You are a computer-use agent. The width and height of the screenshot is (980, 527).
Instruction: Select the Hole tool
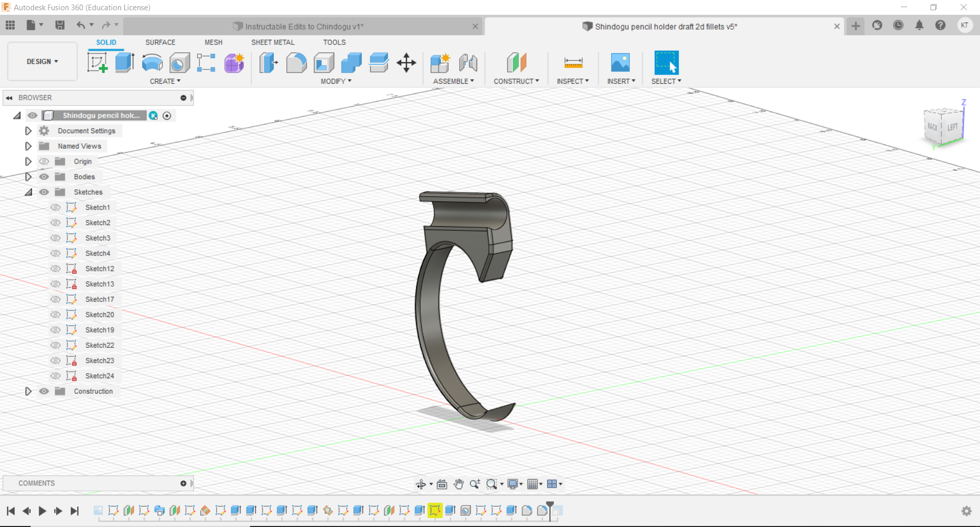[x=180, y=63]
